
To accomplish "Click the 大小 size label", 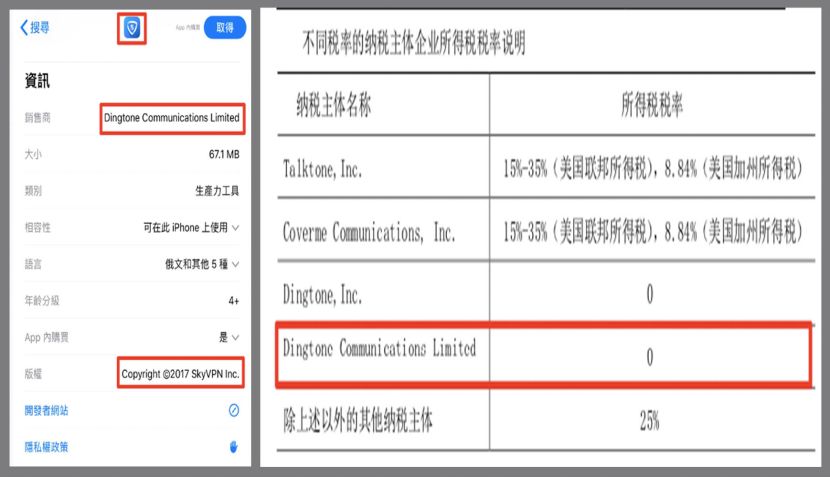I will click(33, 155).
